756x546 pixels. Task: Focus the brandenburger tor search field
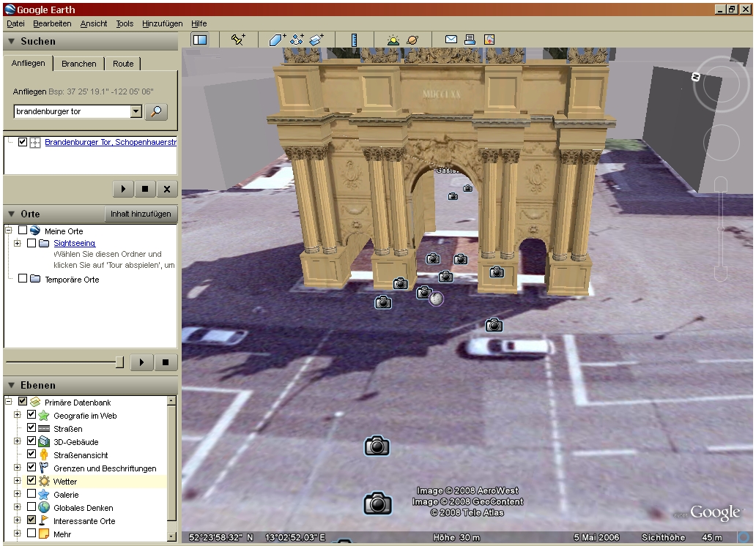tap(73, 111)
